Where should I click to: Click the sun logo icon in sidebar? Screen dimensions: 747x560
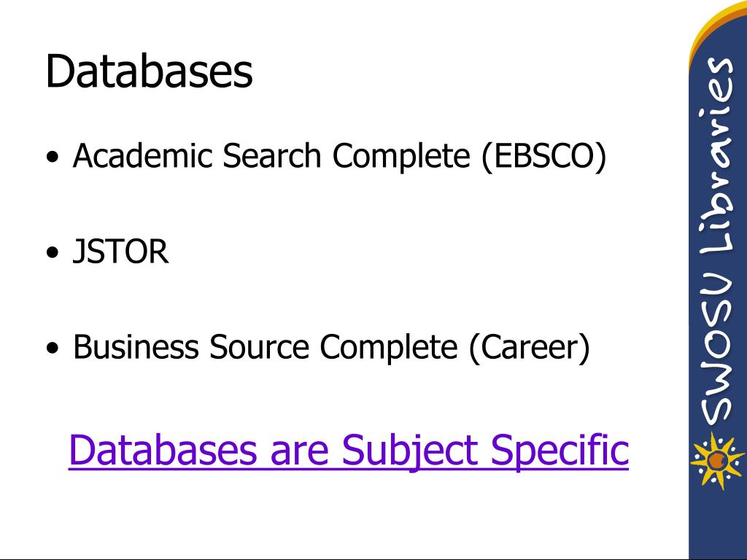click(x=718, y=461)
